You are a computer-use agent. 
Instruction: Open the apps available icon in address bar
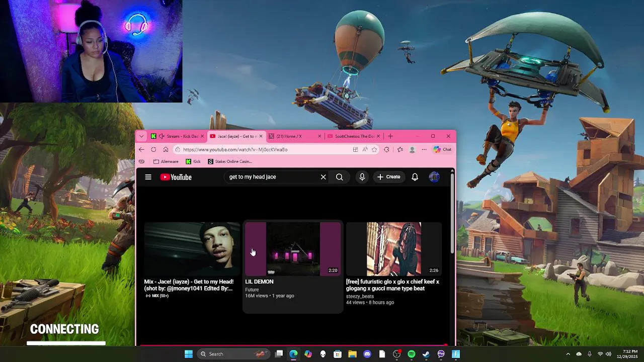tap(355, 149)
